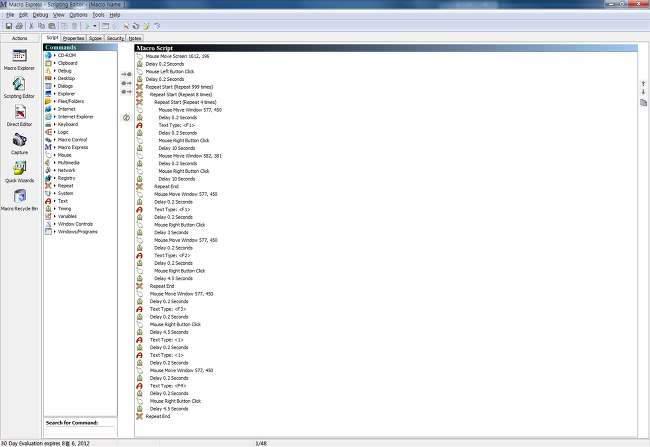Click the third arrow button between panels

tap(126, 92)
